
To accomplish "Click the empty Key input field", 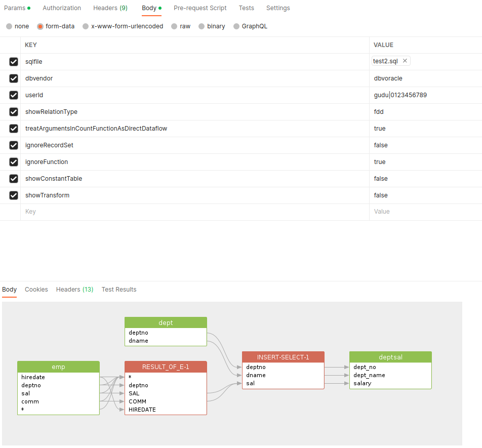I will 195,212.
